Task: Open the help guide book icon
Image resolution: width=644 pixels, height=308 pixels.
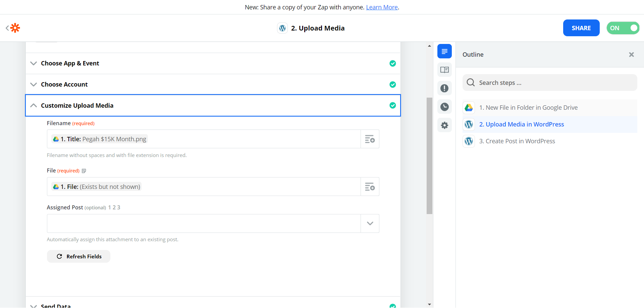Action: [x=444, y=70]
